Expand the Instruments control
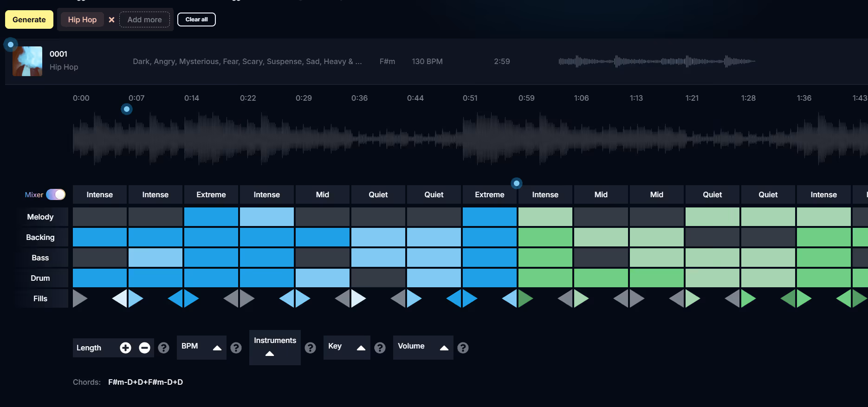The image size is (868, 407). click(270, 354)
